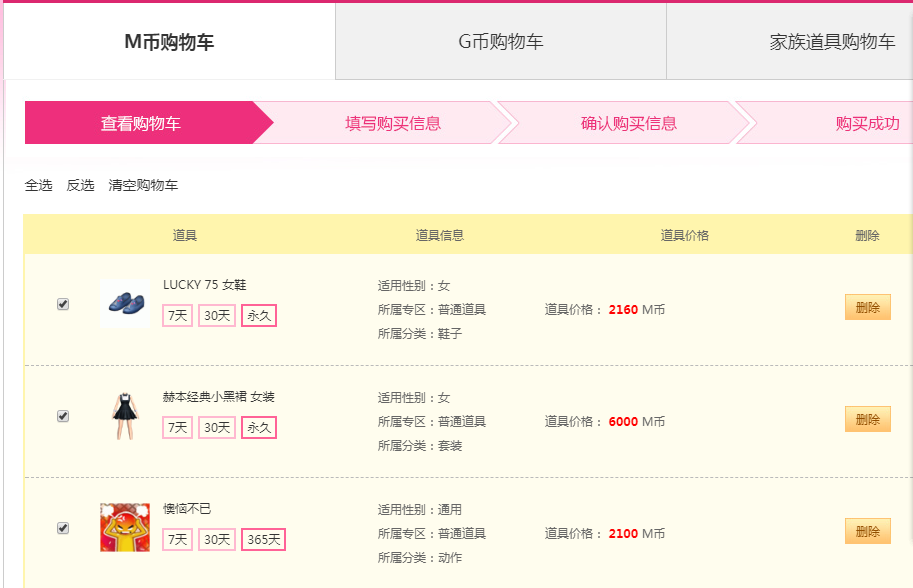This screenshot has width=913, height=588.
Task: Choose 永久 duration for 赫本经典小黑裙
Action: pyautogui.click(x=259, y=427)
